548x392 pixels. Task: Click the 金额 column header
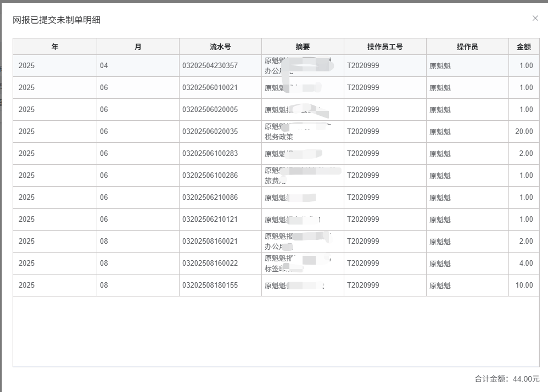coord(524,47)
